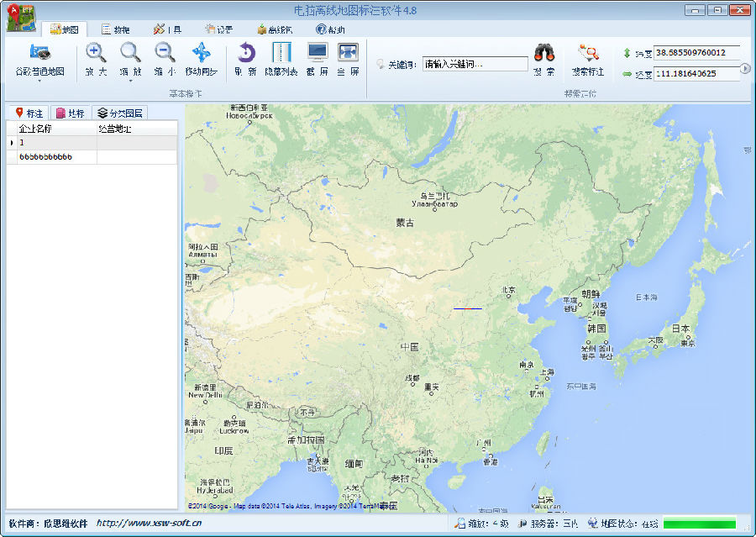Click the 香港 label on the map

tap(491, 461)
